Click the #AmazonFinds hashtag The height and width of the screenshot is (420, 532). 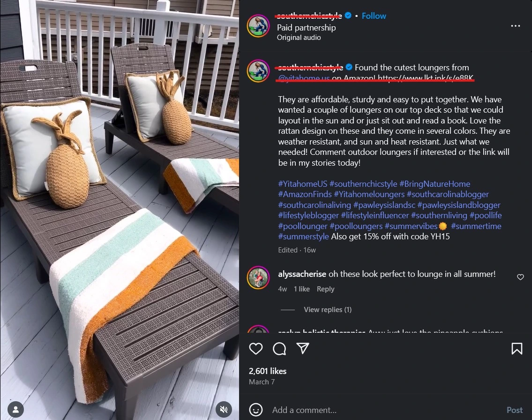pos(305,194)
